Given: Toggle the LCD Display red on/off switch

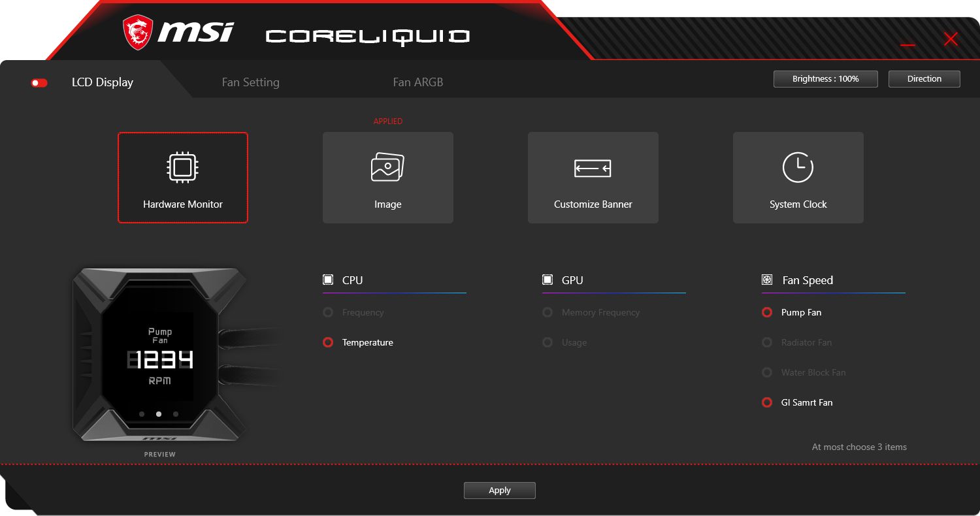Looking at the screenshot, I should [x=39, y=83].
